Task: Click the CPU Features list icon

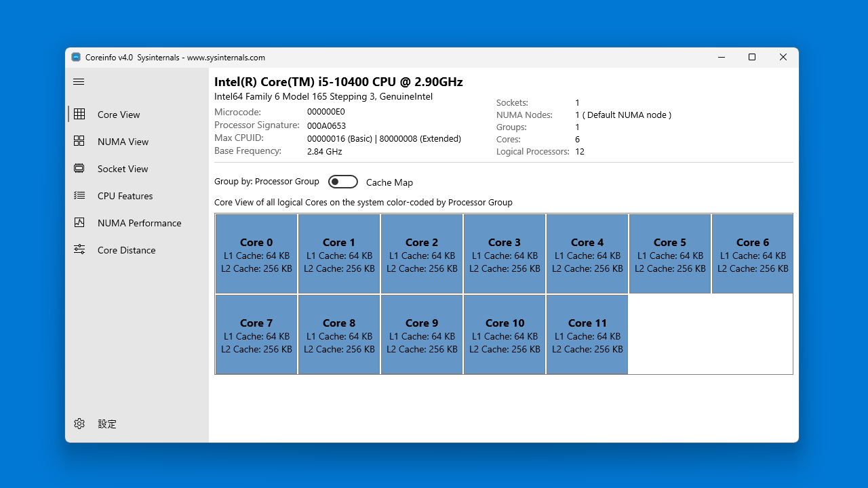Action: click(79, 195)
